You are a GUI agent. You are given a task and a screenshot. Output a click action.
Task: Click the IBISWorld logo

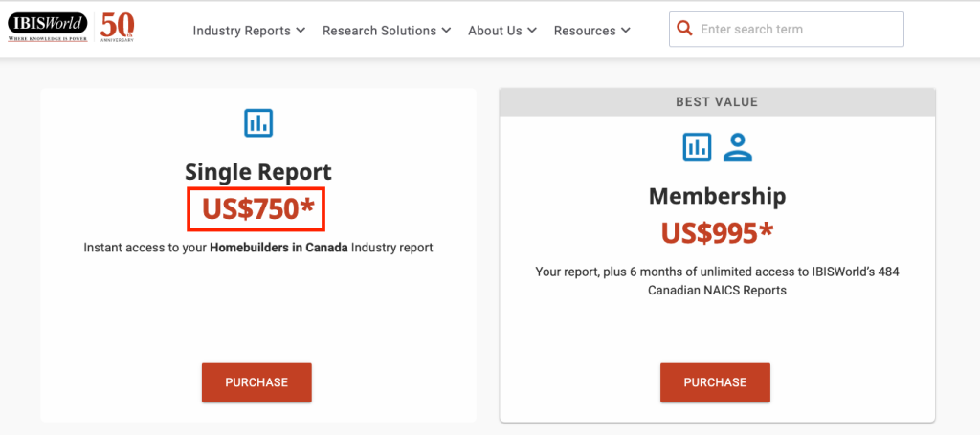click(48, 27)
